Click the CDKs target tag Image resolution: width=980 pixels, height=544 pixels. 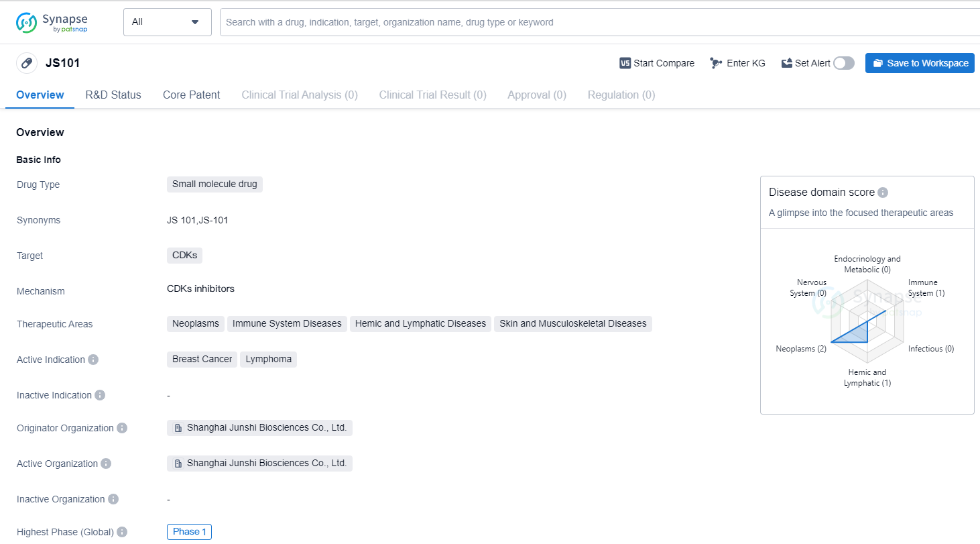coord(184,256)
